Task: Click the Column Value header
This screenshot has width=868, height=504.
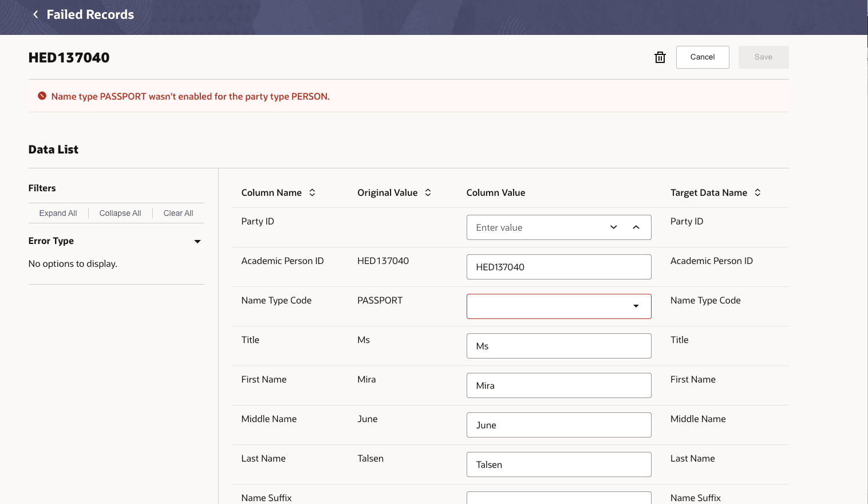Action: pyautogui.click(x=496, y=192)
